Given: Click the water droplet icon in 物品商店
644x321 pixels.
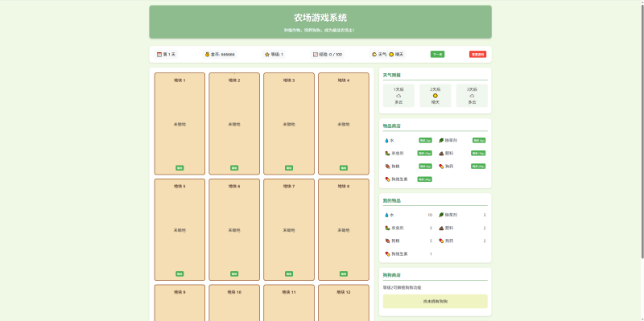Looking at the screenshot, I should click(x=386, y=140).
